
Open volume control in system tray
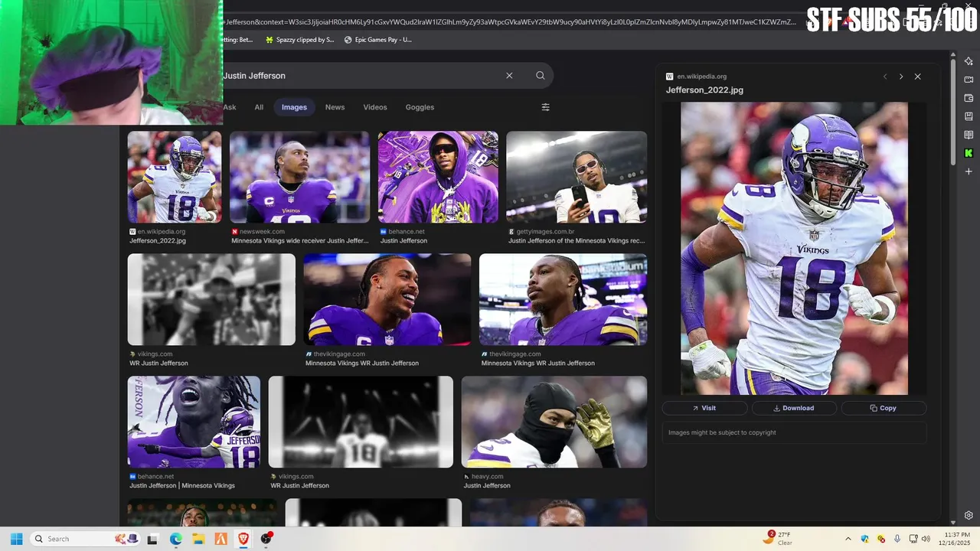926,539
